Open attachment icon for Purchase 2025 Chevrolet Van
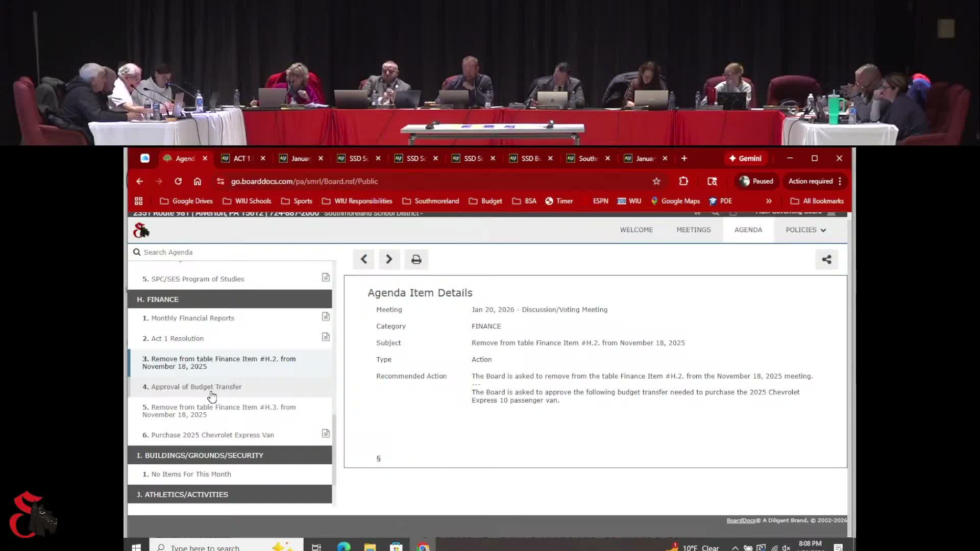This screenshot has width=980, height=551. click(326, 434)
